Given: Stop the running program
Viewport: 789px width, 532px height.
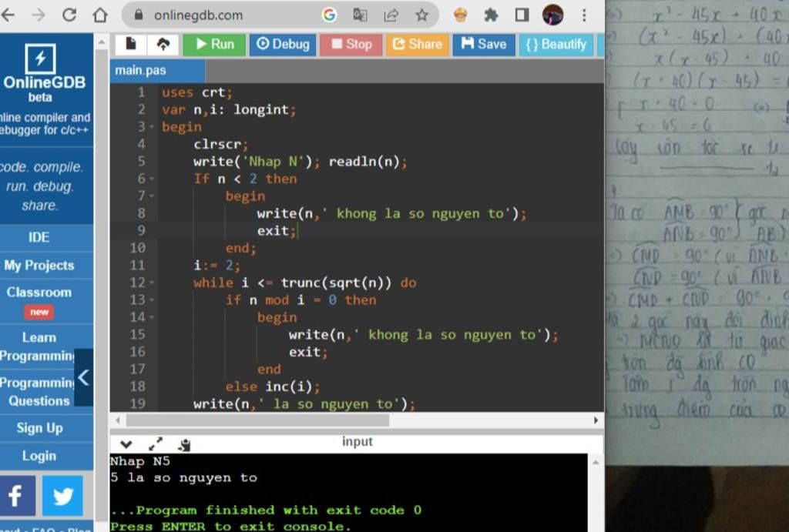Looking at the screenshot, I should pyautogui.click(x=351, y=44).
